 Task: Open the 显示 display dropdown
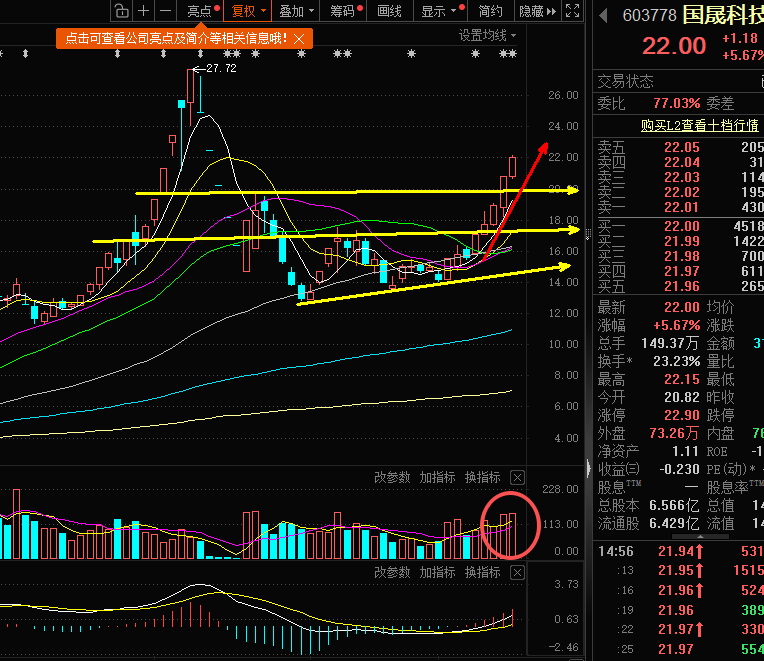(x=439, y=11)
